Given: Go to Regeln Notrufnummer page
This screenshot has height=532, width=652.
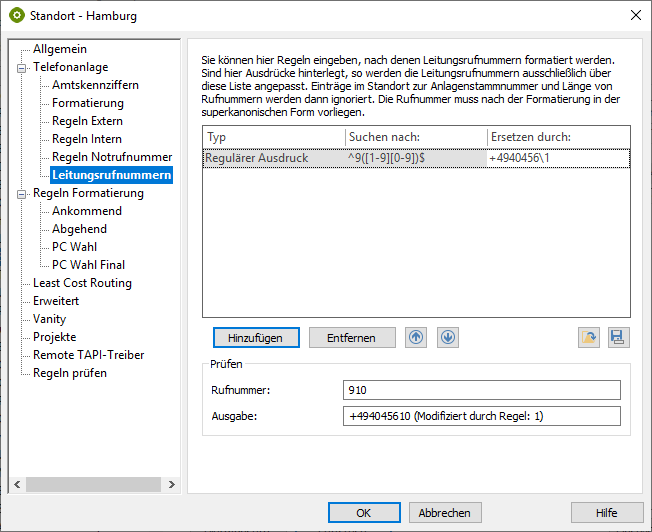Looking at the screenshot, I should coord(112,157).
